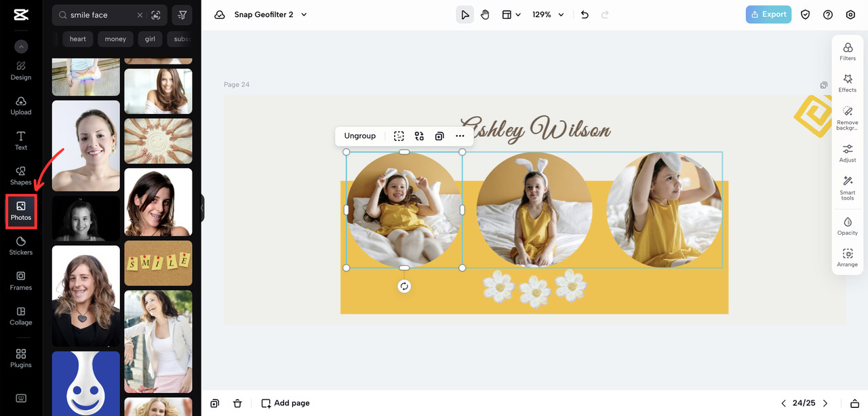Undo the last action

point(585,14)
